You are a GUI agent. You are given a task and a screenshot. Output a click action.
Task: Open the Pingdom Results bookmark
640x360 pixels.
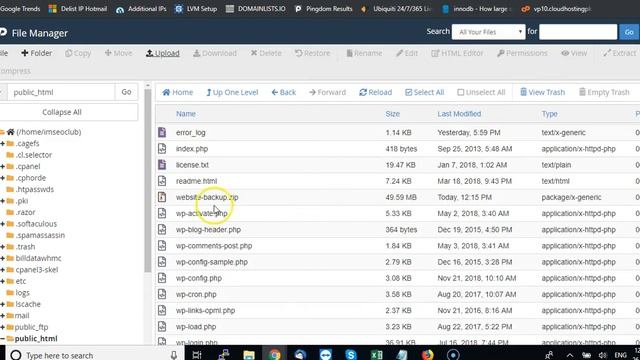pos(323,9)
